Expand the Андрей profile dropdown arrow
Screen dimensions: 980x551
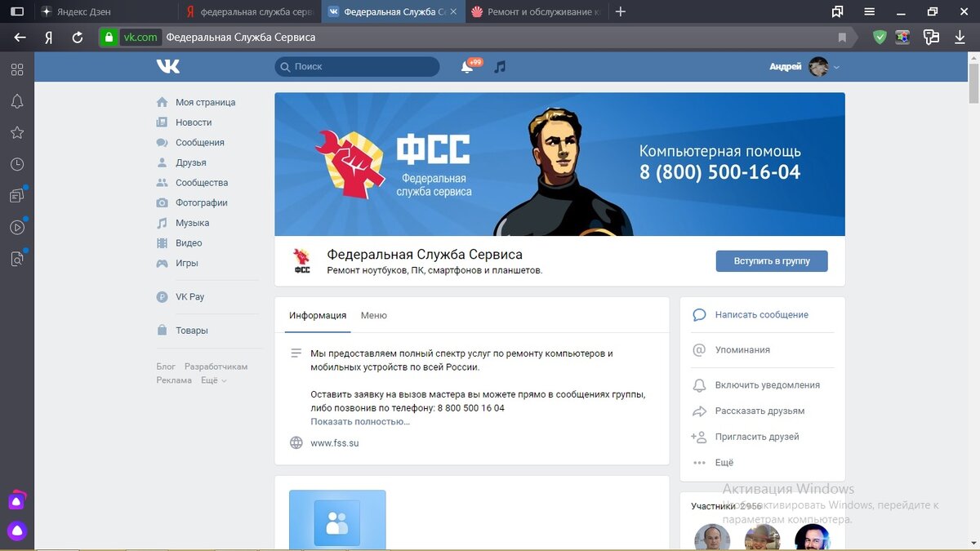pyautogui.click(x=836, y=68)
